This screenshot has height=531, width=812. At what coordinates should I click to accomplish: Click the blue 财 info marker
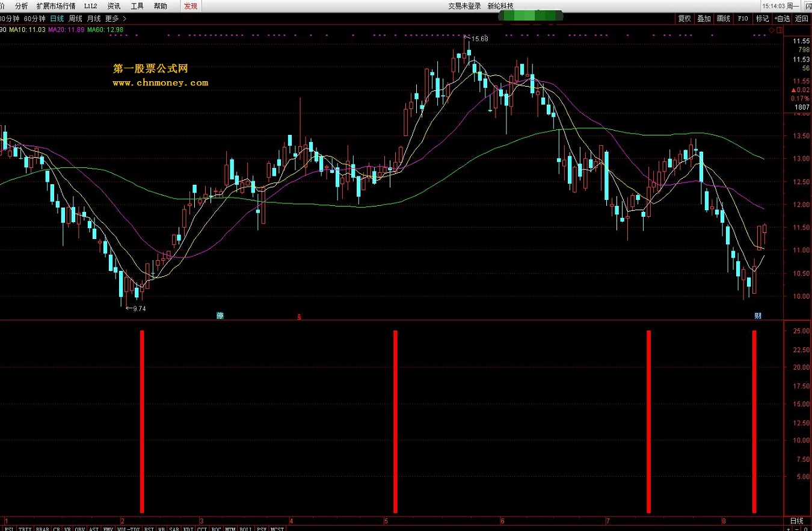pyautogui.click(x=758, y=315)
